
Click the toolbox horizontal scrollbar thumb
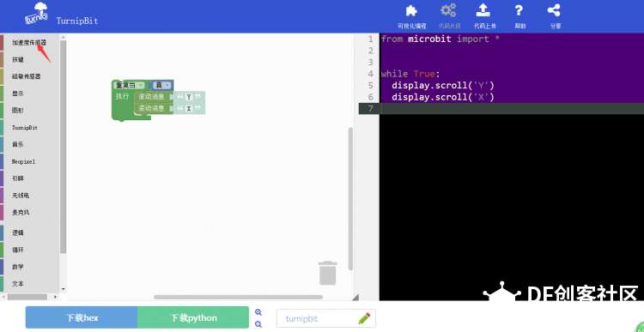pyautogui.click(x=28, y=297)
